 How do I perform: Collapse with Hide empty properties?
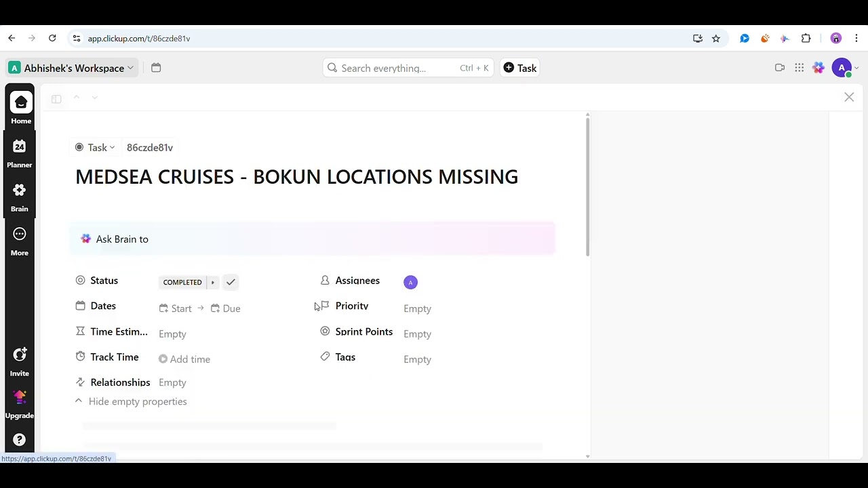pos(131,401)
